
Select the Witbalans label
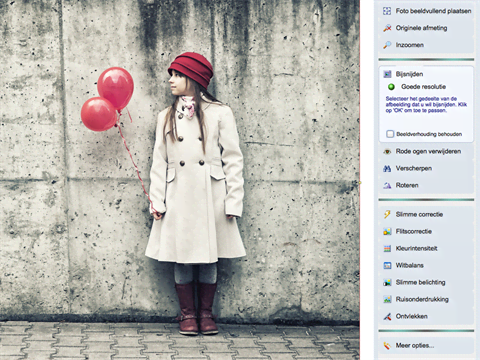[x=410, y=265]
